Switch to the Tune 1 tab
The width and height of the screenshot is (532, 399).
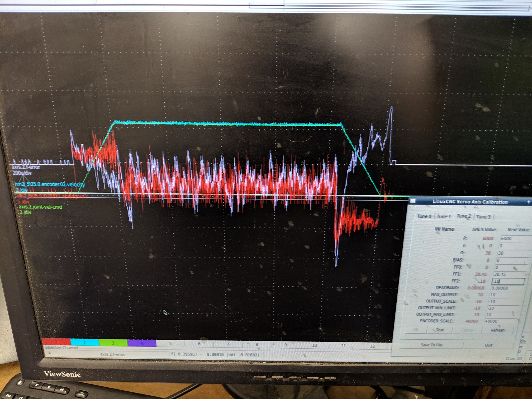coord(444,216)
